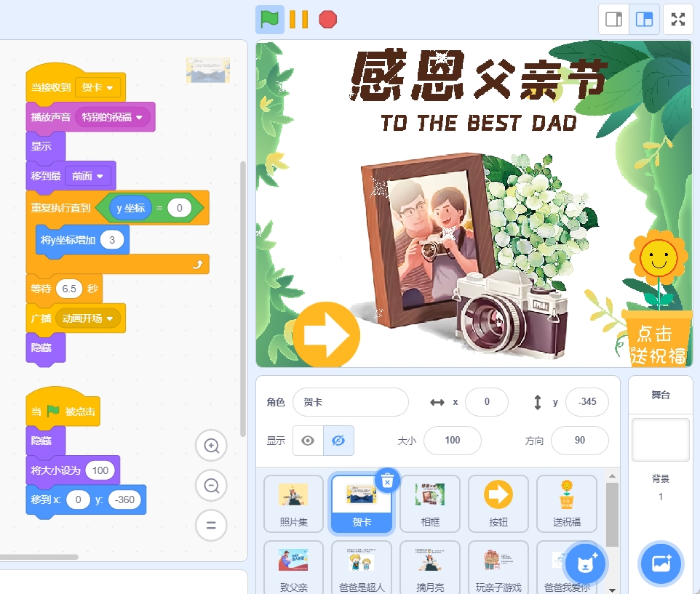Zoom out of the code workspace

(212, 485)
